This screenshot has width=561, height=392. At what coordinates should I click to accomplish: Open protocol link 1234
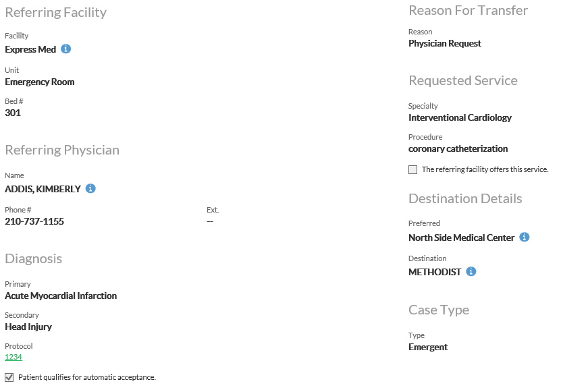14,358
